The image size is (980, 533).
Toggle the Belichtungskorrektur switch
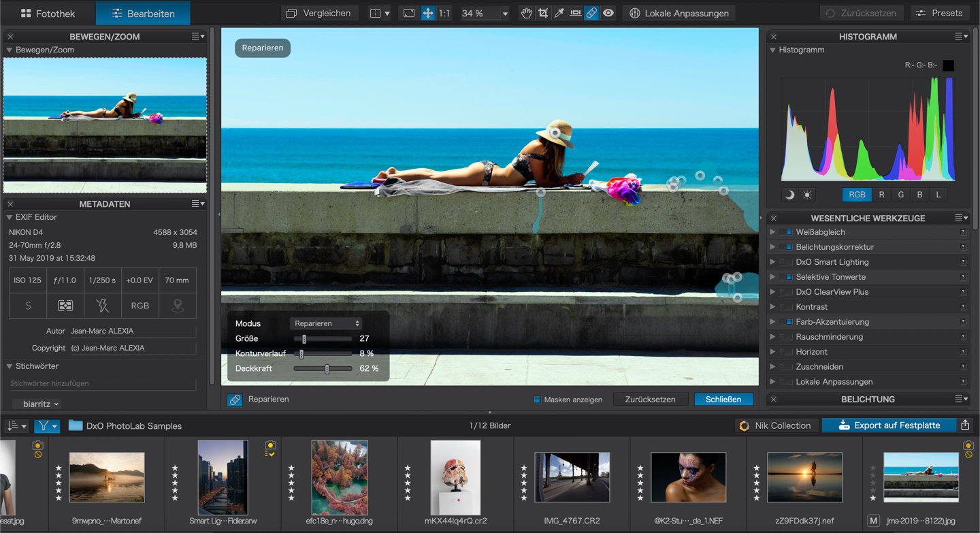[x=786, y=247]
